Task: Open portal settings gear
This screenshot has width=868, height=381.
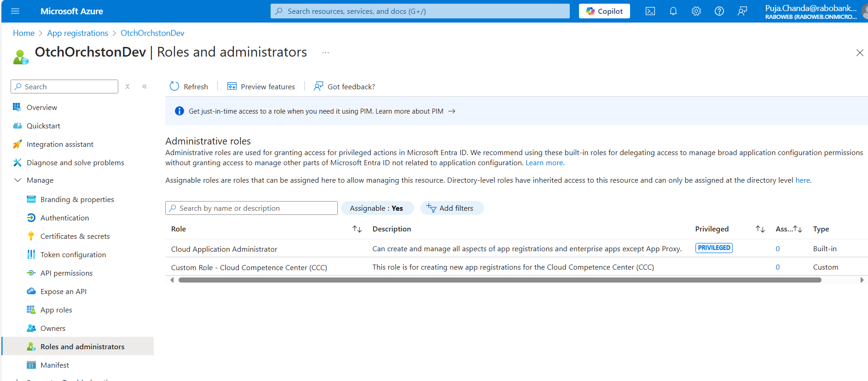Action: tap(696, 11)
